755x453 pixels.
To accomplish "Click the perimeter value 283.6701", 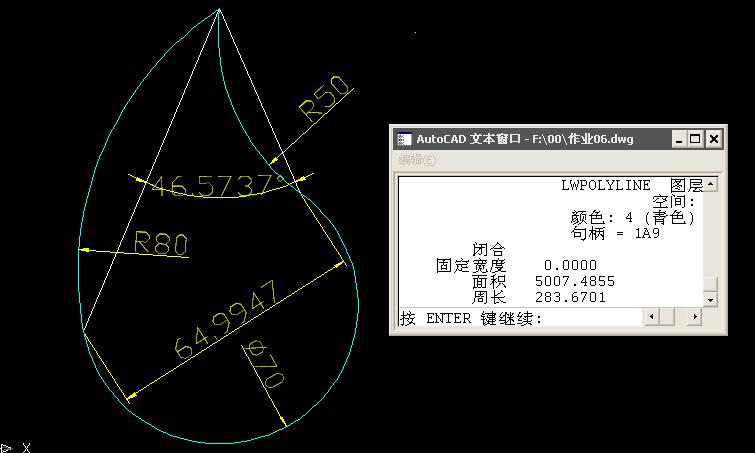I will pyautogui.click(x=570, y=297).
